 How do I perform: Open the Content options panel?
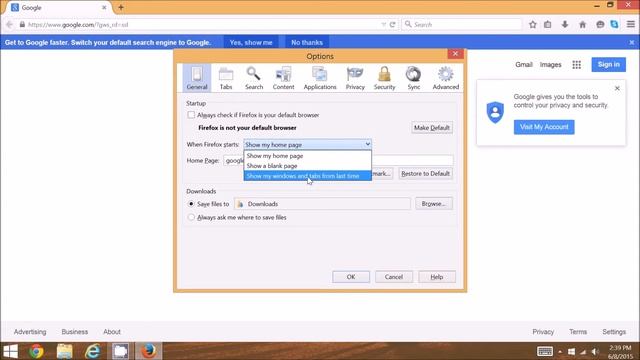point(283,78)
